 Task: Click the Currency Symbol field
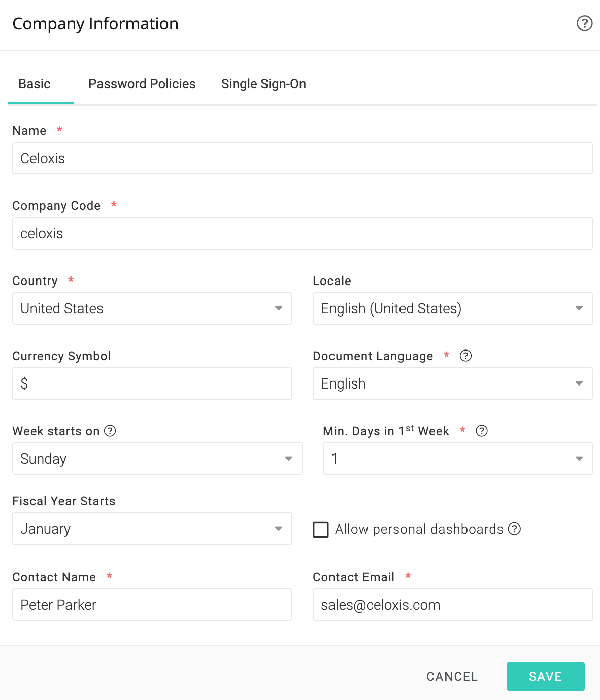pyautogui.click(x=152, y=383)
